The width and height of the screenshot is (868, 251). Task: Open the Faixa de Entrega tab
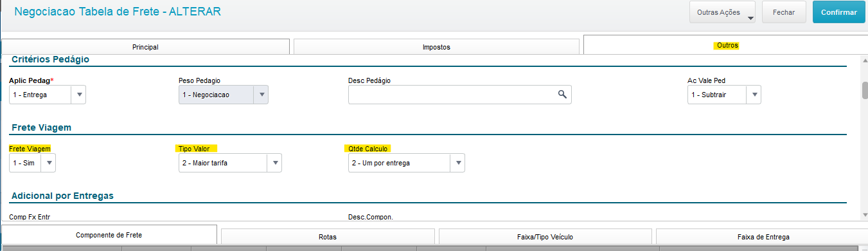(763, 237)
